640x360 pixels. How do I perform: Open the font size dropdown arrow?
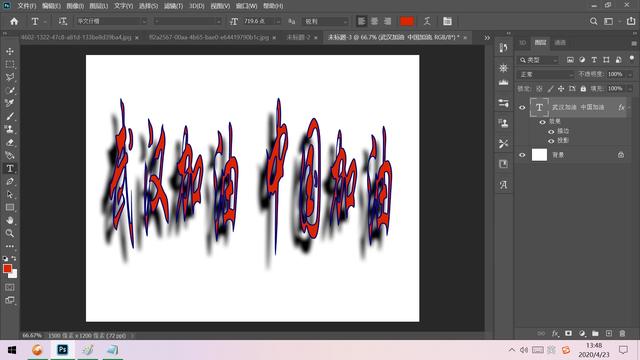pos(278,21)
